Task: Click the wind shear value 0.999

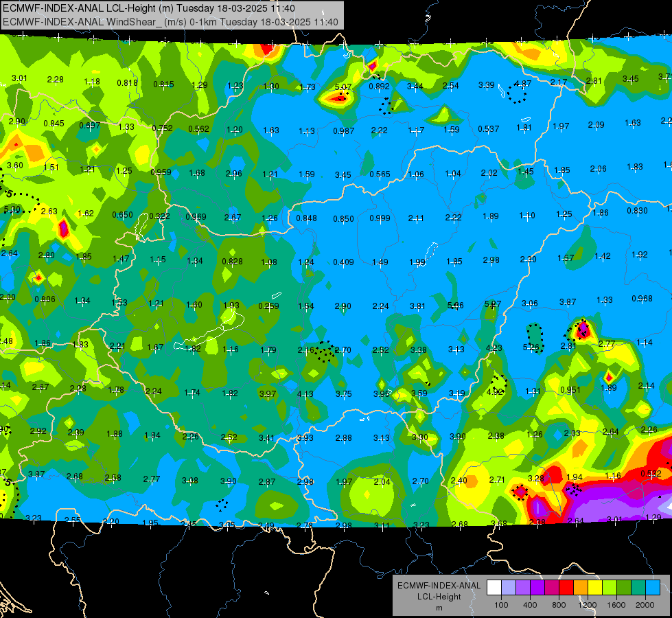Action: point(380,218)
